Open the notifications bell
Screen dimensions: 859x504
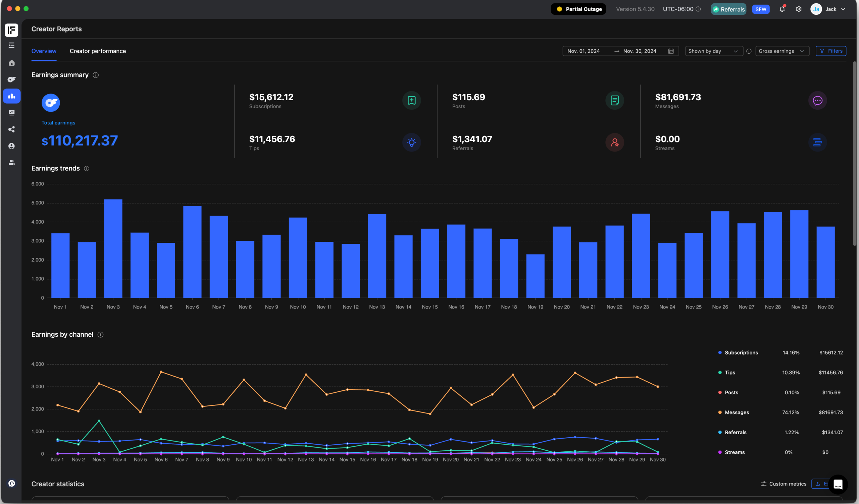pyautogui.click(x=782, y=9)
